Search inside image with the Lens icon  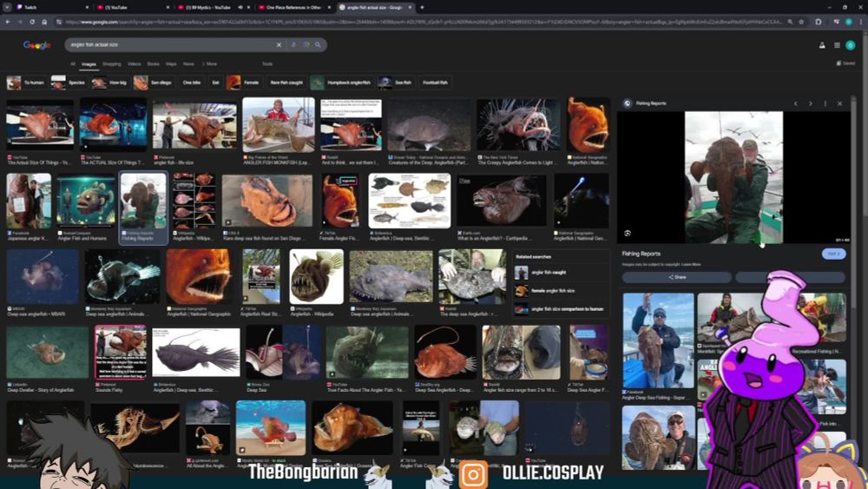click(628, 233)
